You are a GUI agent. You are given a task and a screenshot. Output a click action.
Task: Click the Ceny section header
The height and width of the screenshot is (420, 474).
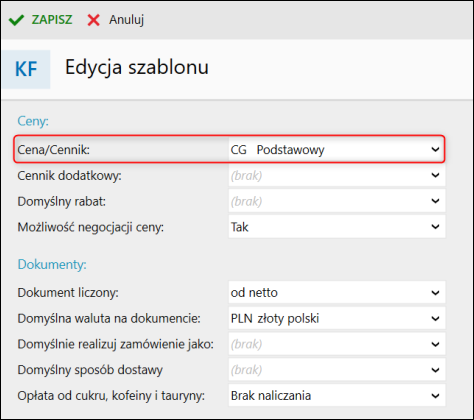(x=33, y=121)
